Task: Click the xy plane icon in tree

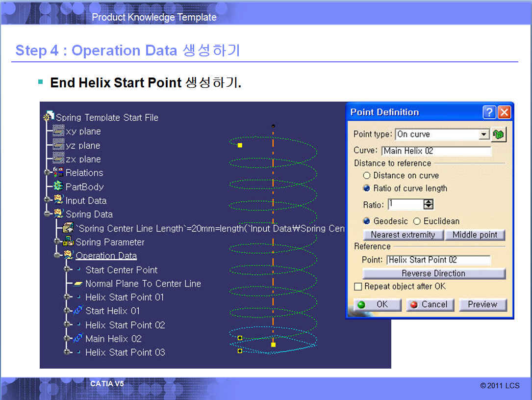Action: [58, 132]
